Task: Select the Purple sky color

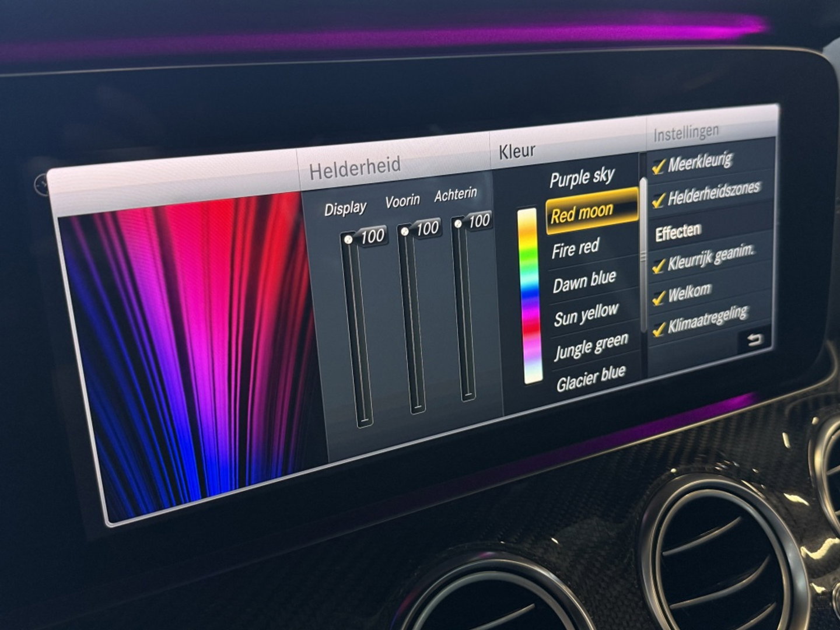Action: pyautogui.click(x=582, y=177)
